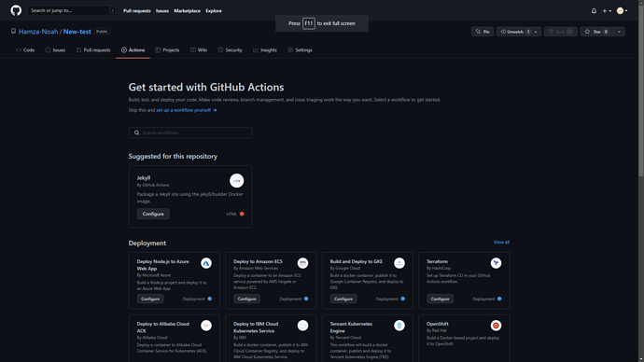Expand the Unwatch dropdown arrow

tap(536, 32)
